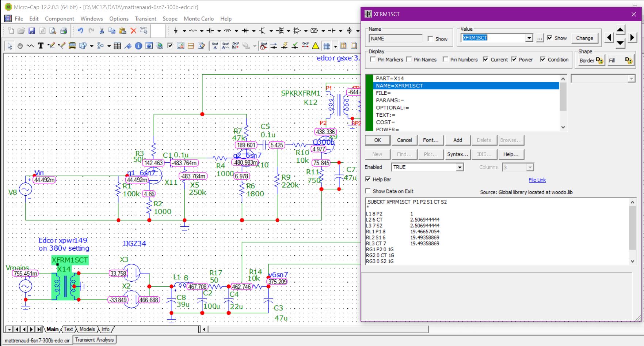Check Show Data on Exit
644x346 pixels.
click(368, 191)
